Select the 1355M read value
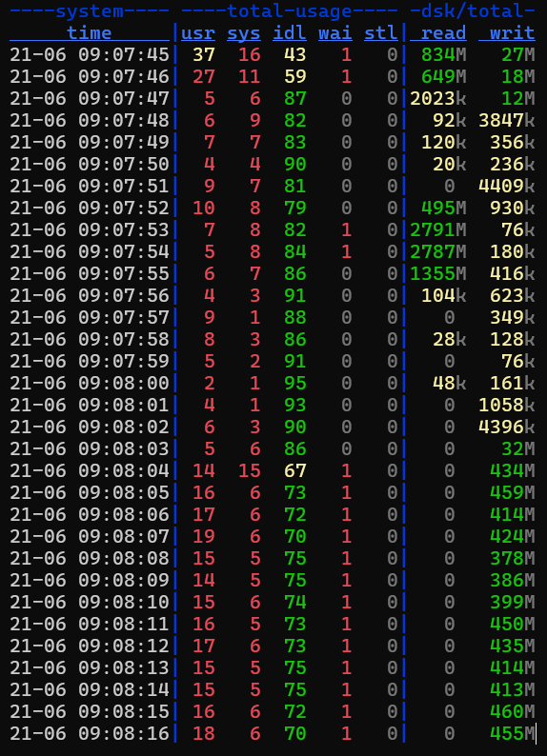547x756 pixels. click(x=438, y=273)
